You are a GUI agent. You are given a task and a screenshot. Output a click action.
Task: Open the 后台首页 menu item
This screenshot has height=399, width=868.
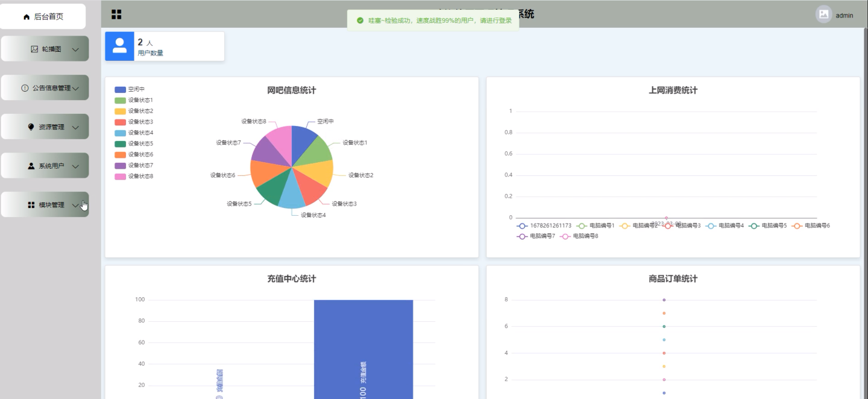click(x=43, y=17)
